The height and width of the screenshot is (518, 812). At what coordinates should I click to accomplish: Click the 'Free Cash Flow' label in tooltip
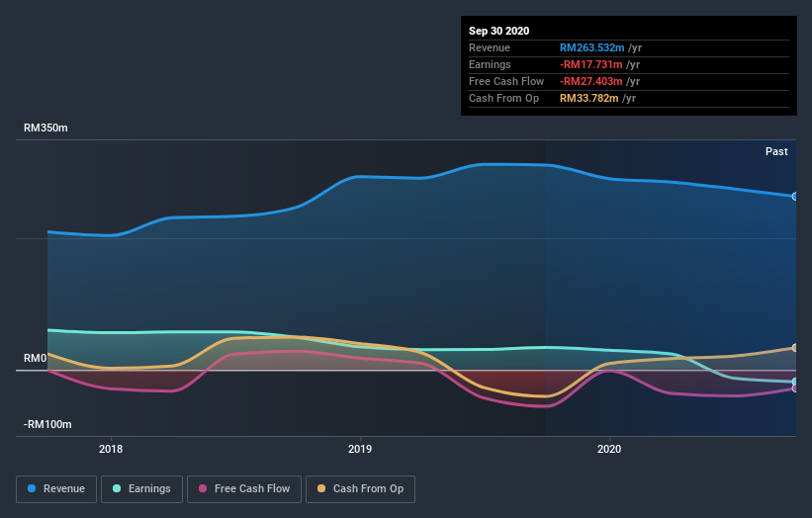506,81
